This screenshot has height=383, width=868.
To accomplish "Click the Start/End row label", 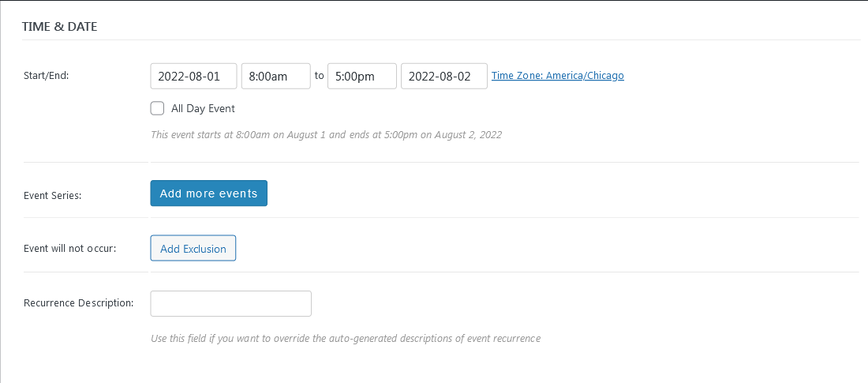I will point(47,76).
